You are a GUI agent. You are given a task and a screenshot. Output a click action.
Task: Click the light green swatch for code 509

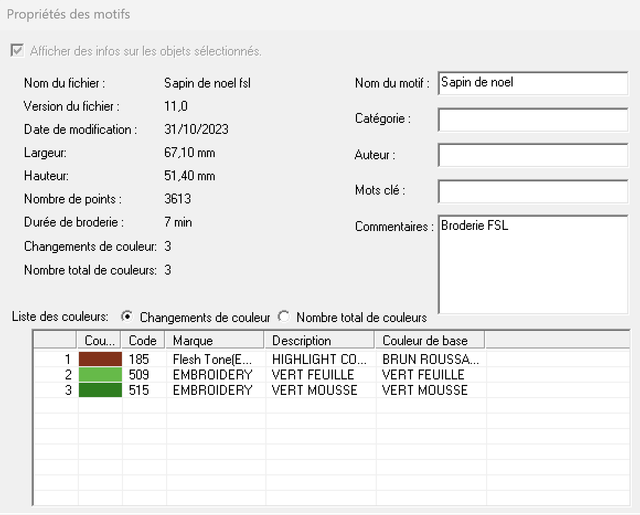100,374
